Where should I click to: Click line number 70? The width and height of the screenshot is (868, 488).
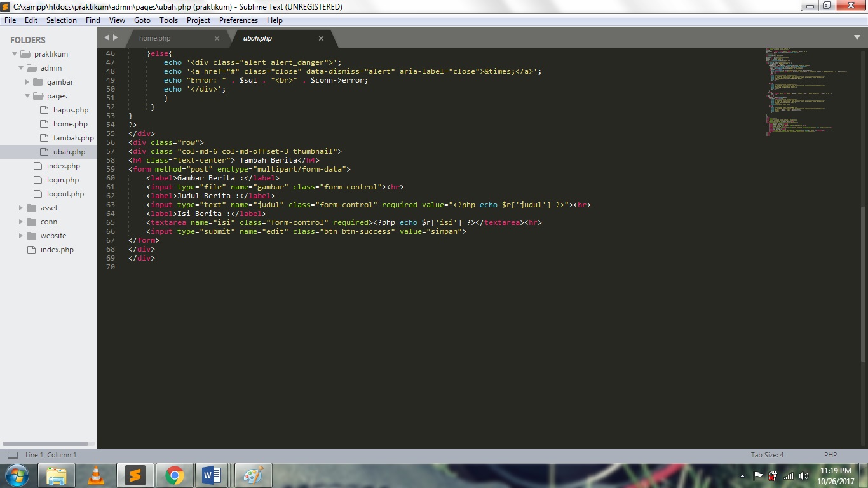(x=111, y=267)
